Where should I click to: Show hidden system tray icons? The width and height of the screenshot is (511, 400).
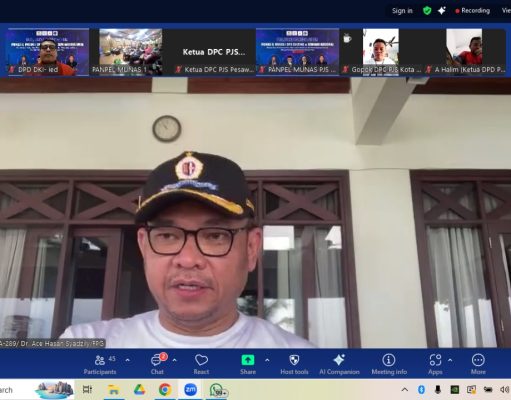tap(405, 389)
